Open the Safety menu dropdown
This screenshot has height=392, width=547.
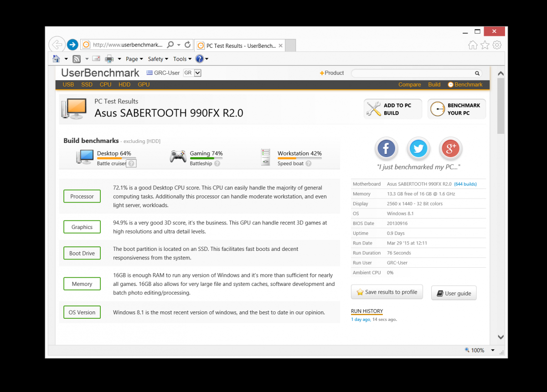point(158,59)
